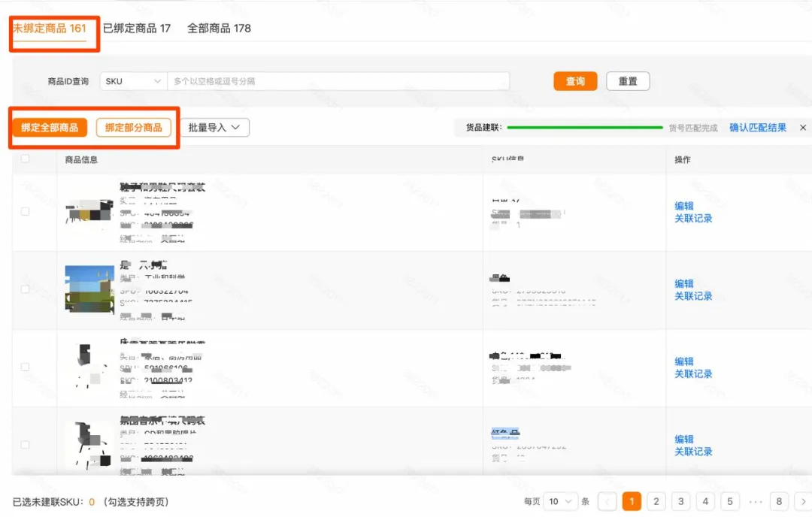This screenshot has width=812, height=517.
Task: Toggle the select-all checkbox in table header
Action: pyautogui.click(x=25, y=159)
